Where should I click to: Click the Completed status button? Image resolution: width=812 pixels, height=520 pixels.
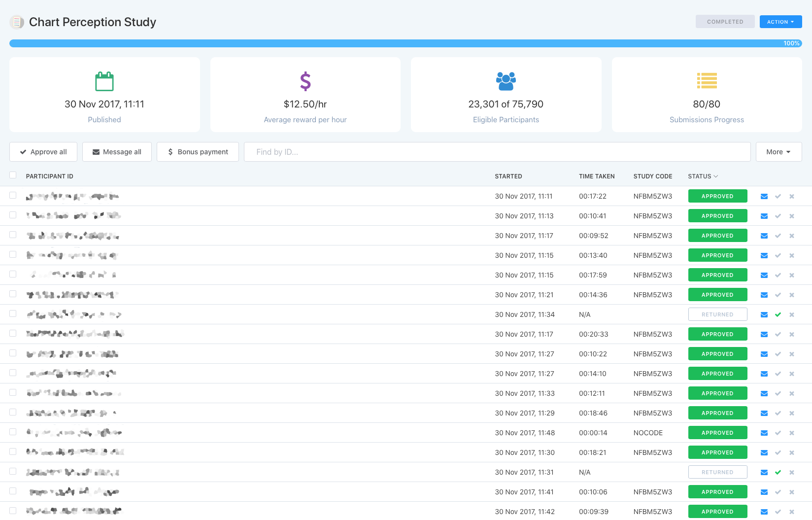[x=725, y=22]
